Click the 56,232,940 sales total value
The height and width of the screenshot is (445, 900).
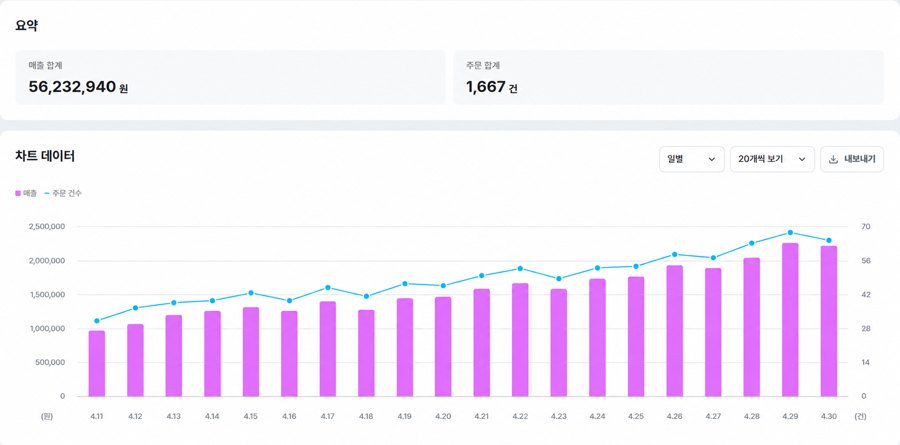72,87
